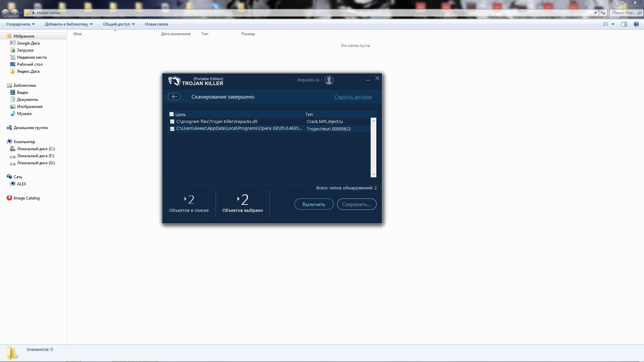Viewport: 644px width, 362px height.
Task: Uncheck the lrepacks.dll entry checkbox
Action: point(172,122)
